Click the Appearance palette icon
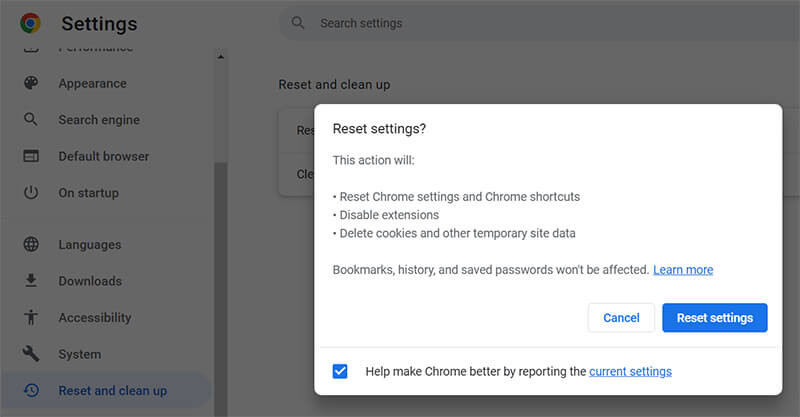 coord(31,84)
